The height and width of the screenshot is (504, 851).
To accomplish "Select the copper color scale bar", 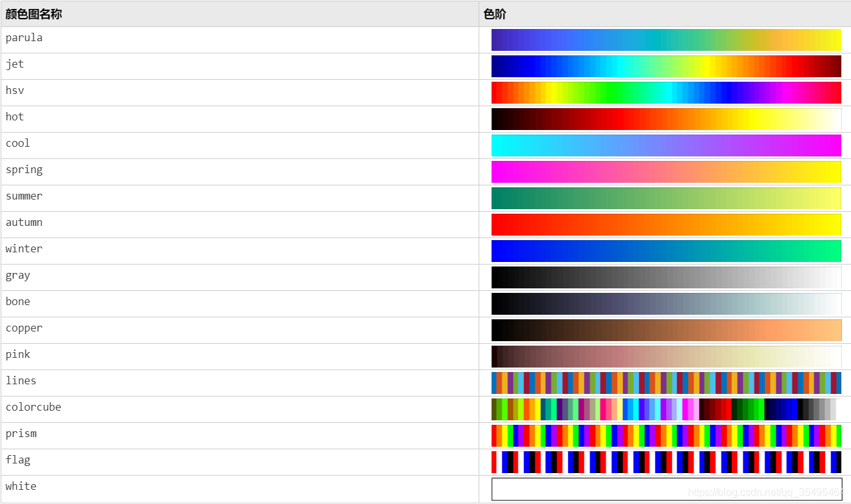I will tap(666, 330).
